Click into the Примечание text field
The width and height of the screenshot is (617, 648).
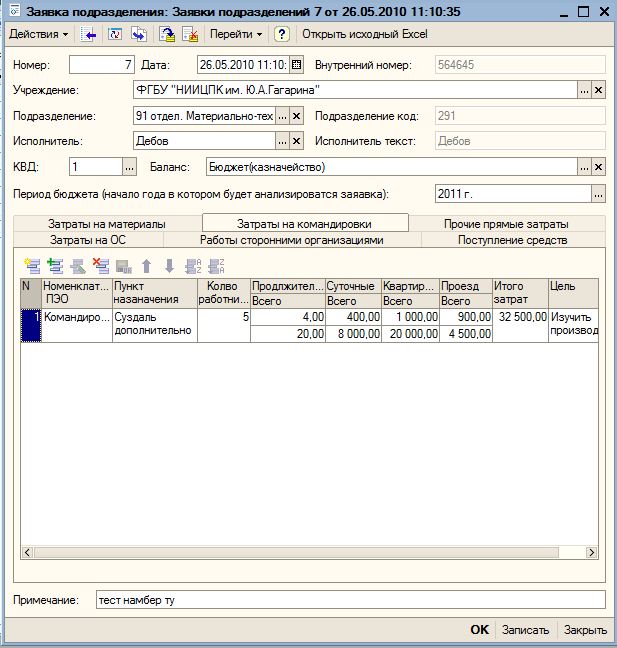click(349, 600)
